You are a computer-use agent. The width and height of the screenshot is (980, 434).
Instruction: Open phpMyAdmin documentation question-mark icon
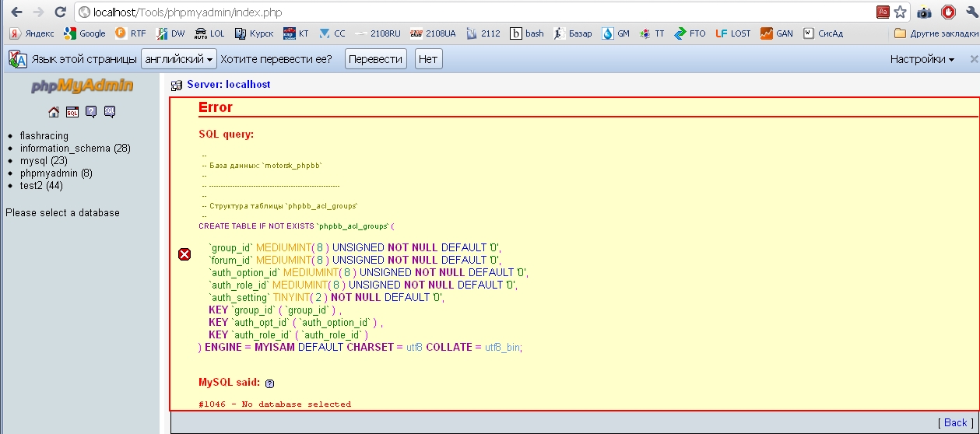pos(91,112)
